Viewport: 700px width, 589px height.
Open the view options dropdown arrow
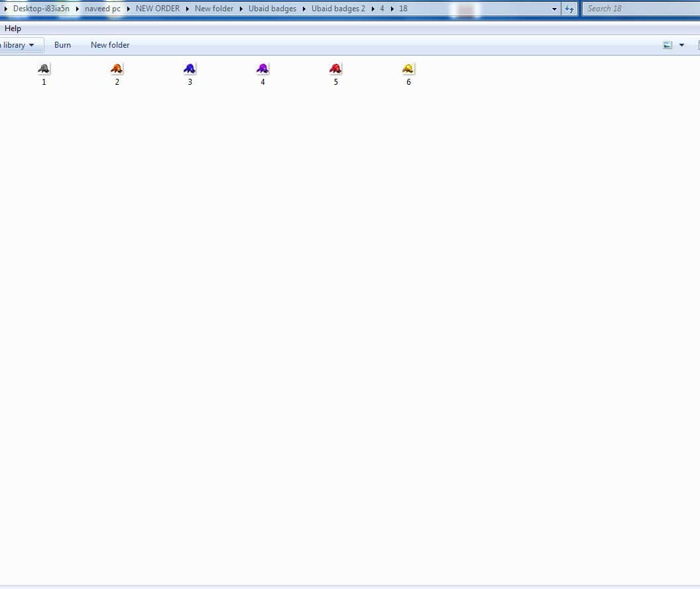click(681, 45)
